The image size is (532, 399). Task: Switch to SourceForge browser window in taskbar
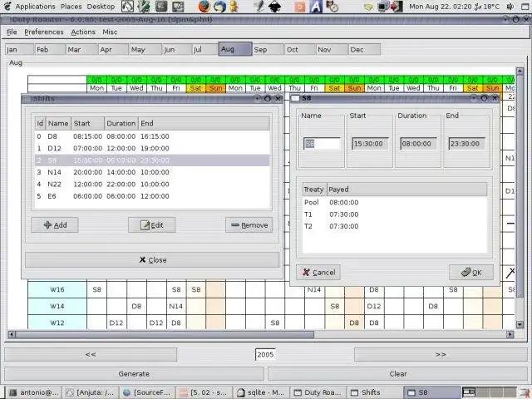[148, 392]
